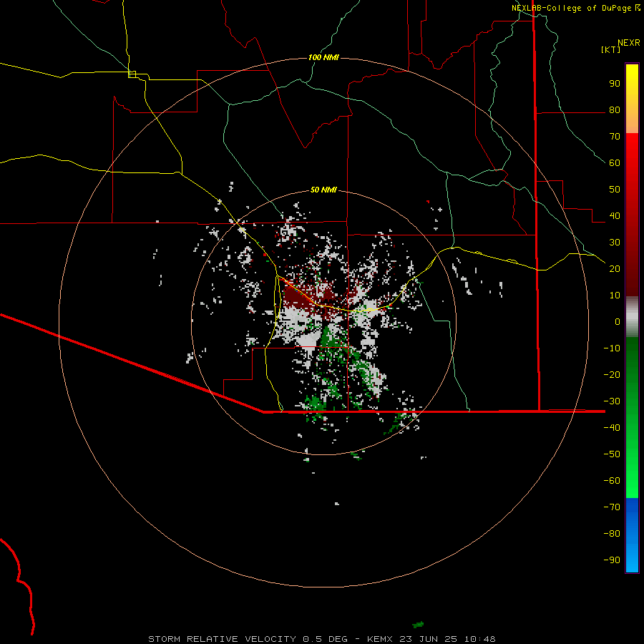The height and width of the screenshot is (644, 644).
Task: Click the -20 value on the velocity scale
Action: pyautogui.click(x=612, y=375)
